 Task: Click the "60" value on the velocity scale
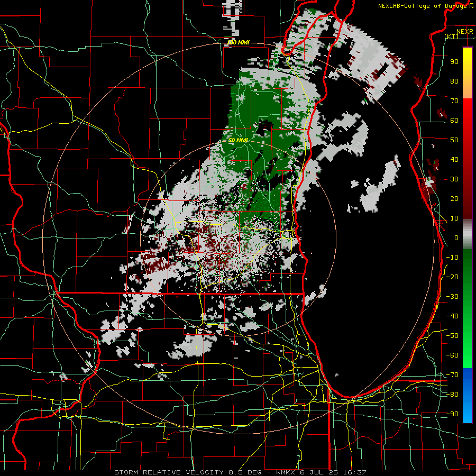pyautogui.click(x=454, y=120)
